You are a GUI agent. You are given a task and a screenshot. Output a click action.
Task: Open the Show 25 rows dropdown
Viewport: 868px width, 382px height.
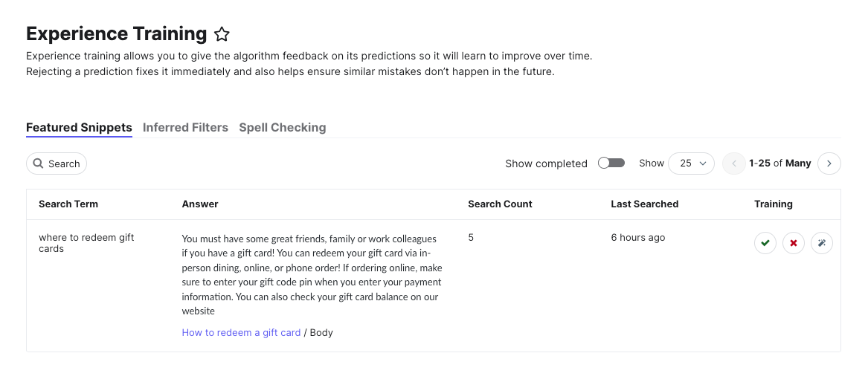[x=692, y=164]
